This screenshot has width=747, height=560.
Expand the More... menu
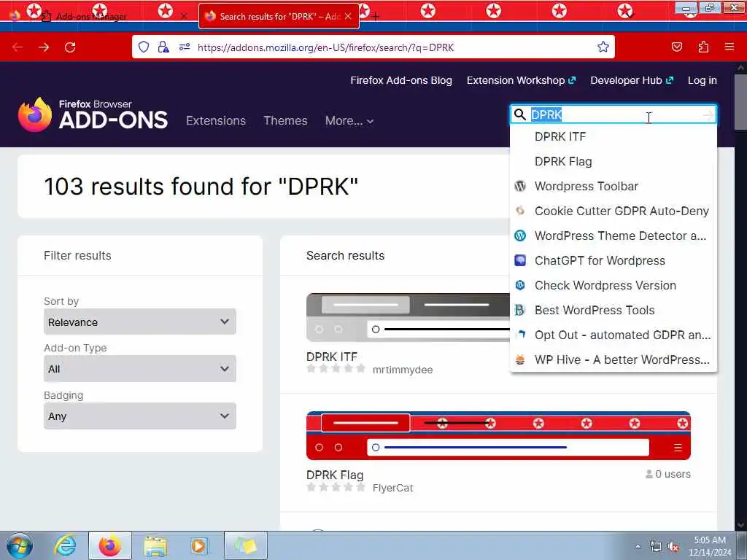(349, 120)
